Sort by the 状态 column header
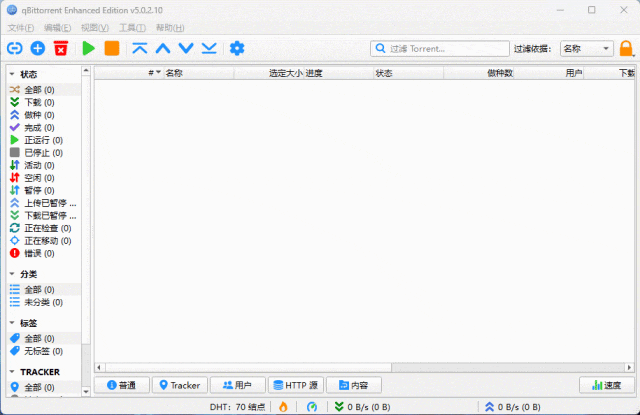640x415 pixels. point(409,73)
